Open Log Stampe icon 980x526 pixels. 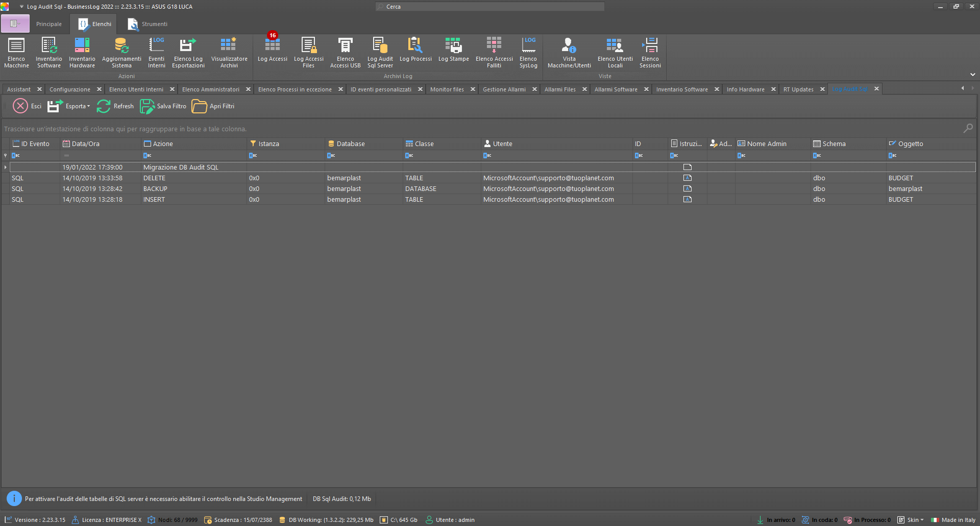pos(454,50)
